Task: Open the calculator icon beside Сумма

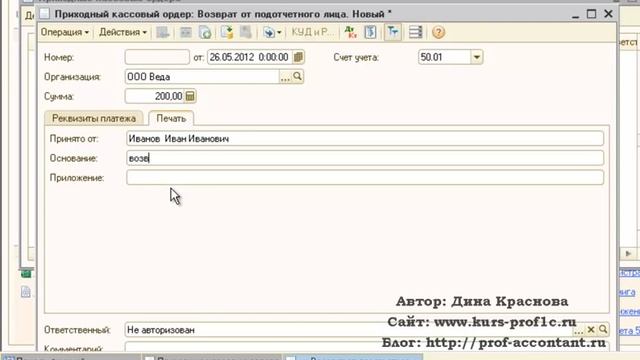Action: pyautogui.click(x=190, y=96)
